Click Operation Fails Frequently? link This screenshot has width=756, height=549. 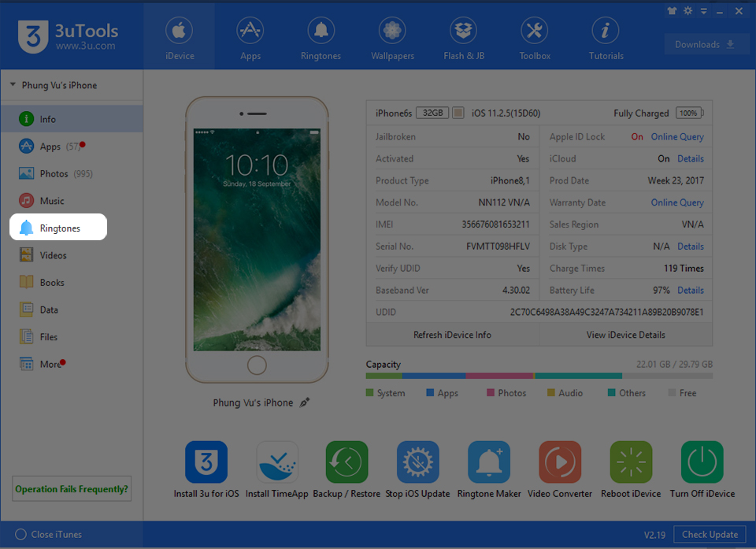coord(72,488)
